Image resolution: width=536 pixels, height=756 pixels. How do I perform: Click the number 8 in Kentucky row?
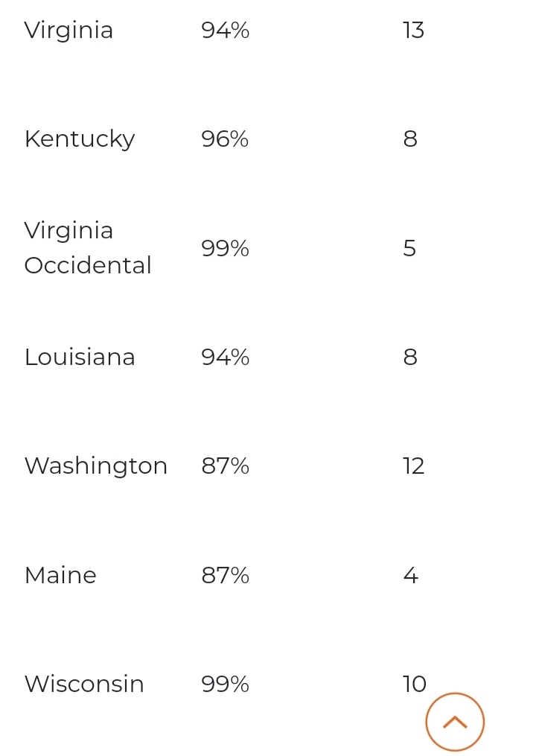tap(410, 139)
